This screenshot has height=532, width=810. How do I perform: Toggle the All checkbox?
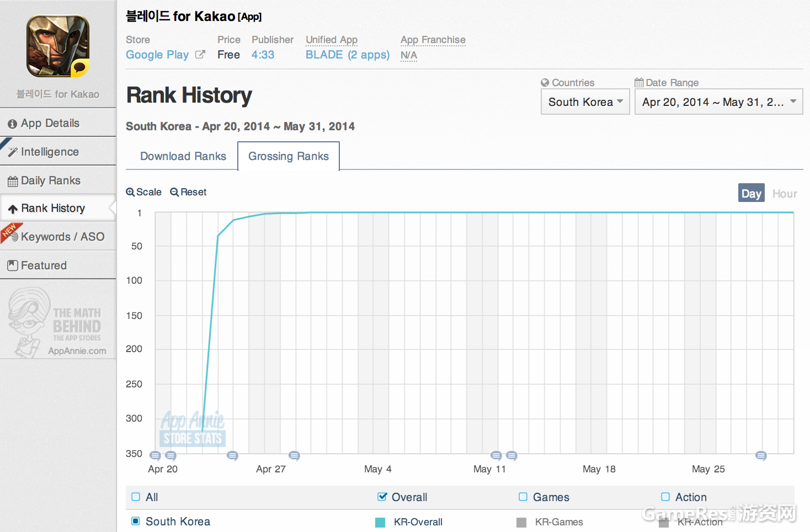[x=136, y=497]
